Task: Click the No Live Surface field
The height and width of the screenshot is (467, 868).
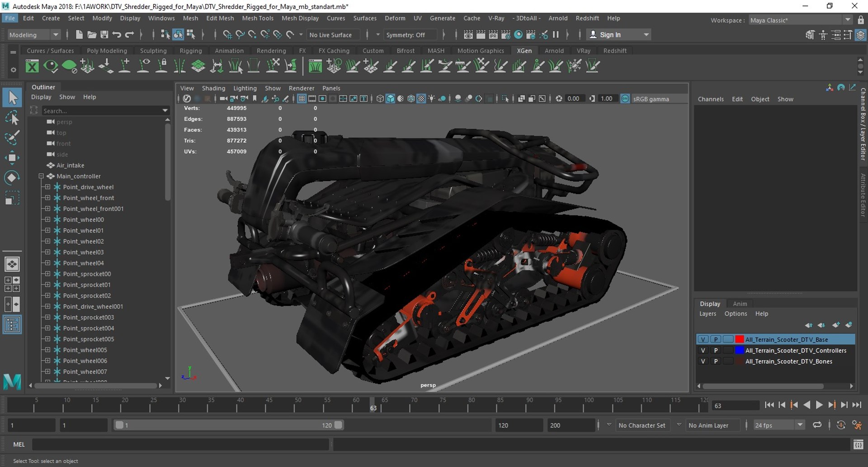Action: 333,35
